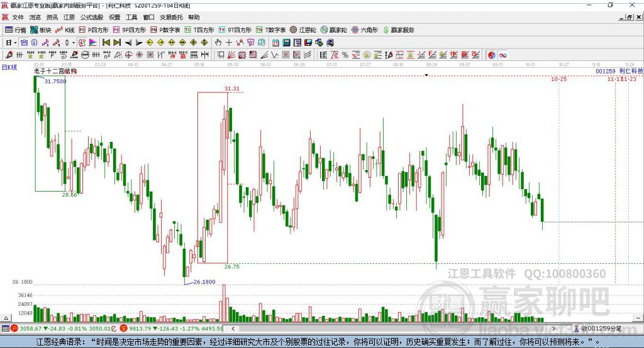644x348 pixels.
Task: Open the calculator icon in toolbar
Action: pyautogui.click(x=286, y=43)
